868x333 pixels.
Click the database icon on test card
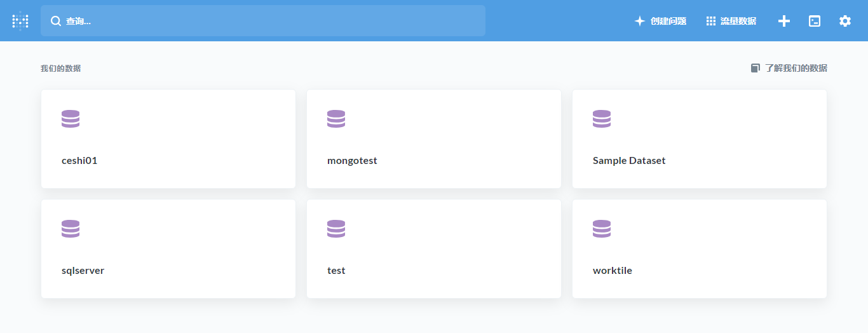click(336, 229)
